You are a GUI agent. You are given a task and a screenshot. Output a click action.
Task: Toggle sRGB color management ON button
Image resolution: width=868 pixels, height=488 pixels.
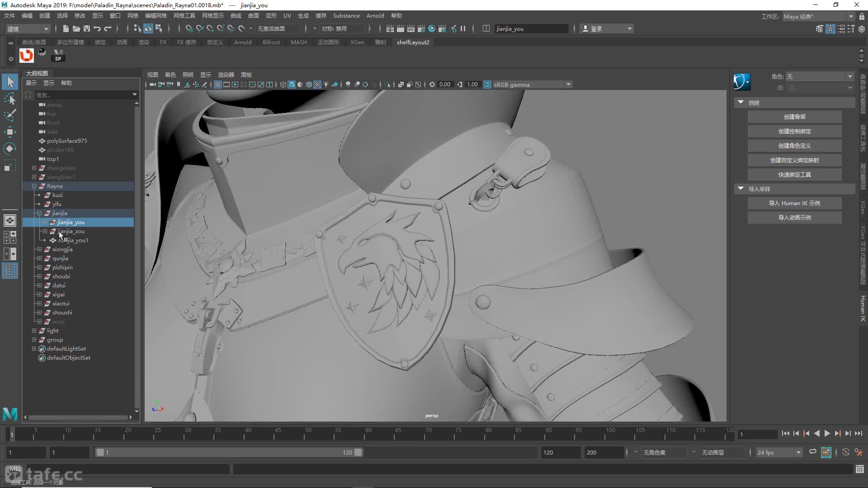[x=487, y=84]
